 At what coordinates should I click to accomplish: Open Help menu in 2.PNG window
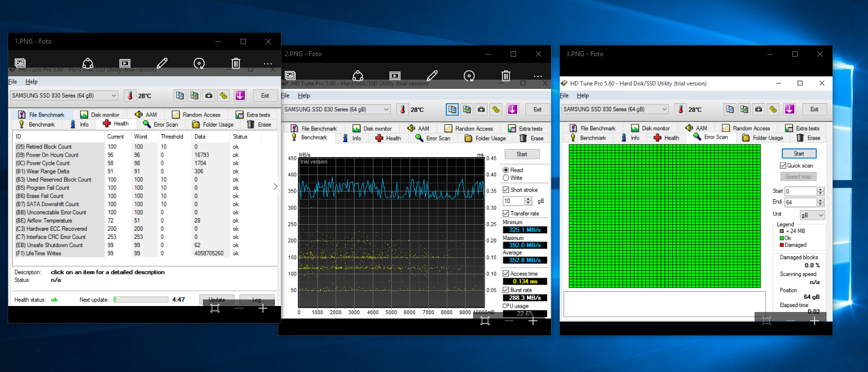pos(304,95)
